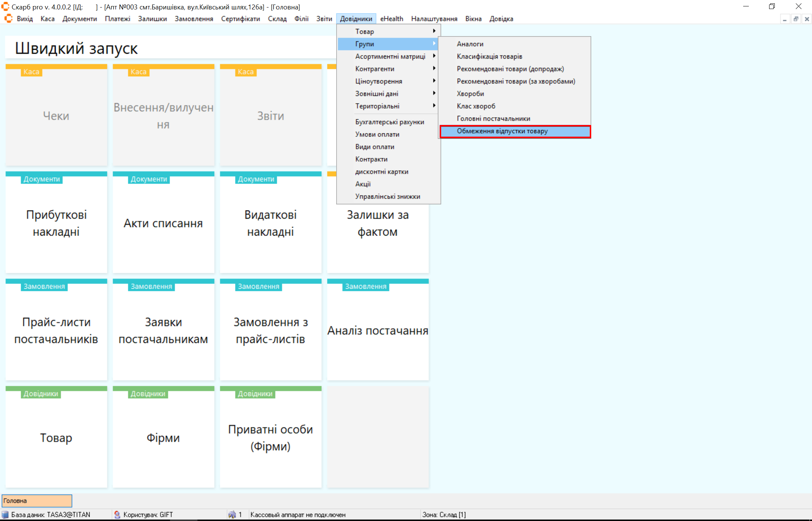This screenshot has width=812, height=521.
Task: Launch the Приватні особи (Фірми) tile
Action: pyautogui.click(x=270, y=437)
